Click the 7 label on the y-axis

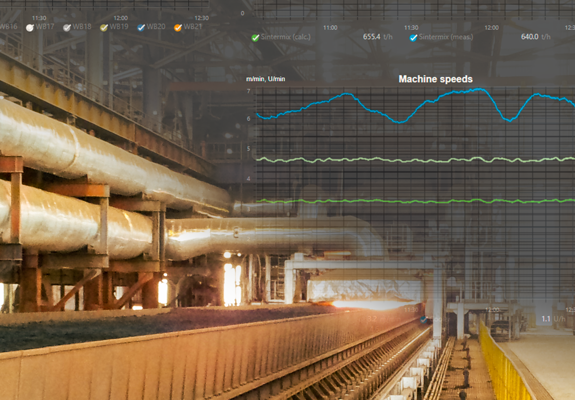coord(249,91)
